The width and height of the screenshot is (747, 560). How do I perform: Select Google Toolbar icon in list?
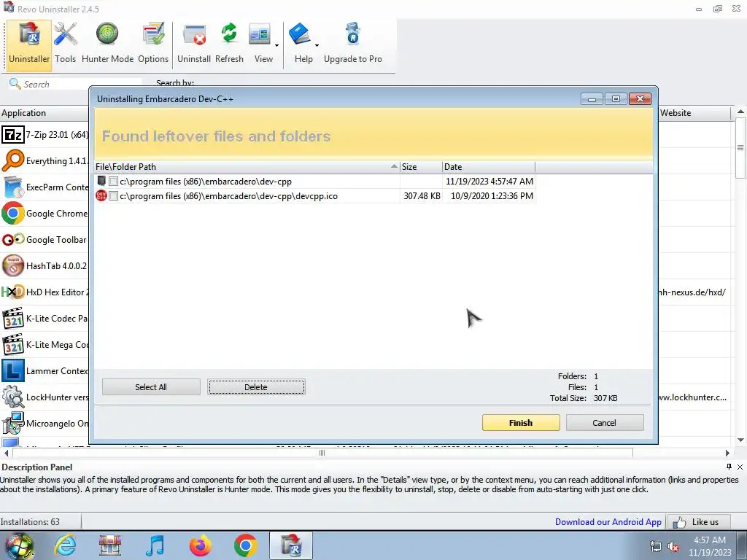coord(13,239)
